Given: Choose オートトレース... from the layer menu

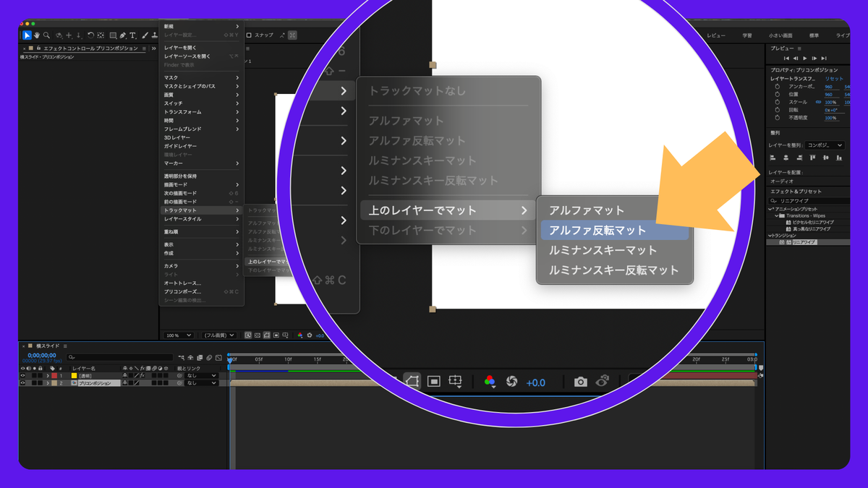Looking at the screenshot, I should 201,283.
